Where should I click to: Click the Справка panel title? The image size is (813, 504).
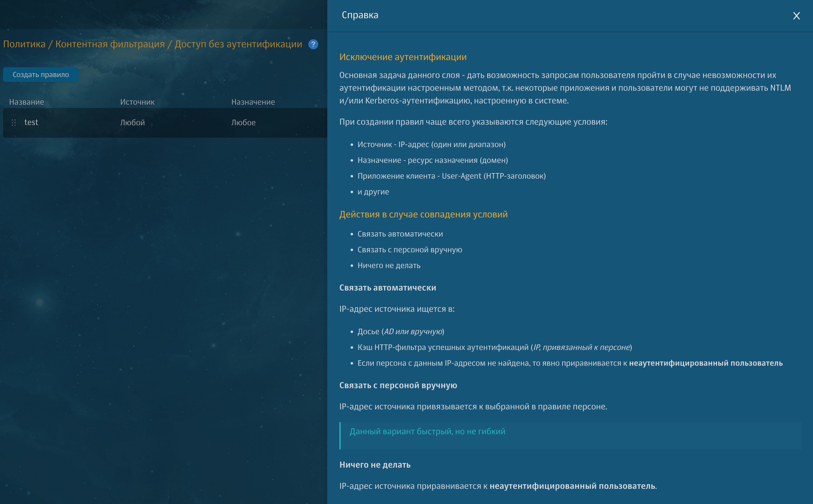click(x=360, y=15)
